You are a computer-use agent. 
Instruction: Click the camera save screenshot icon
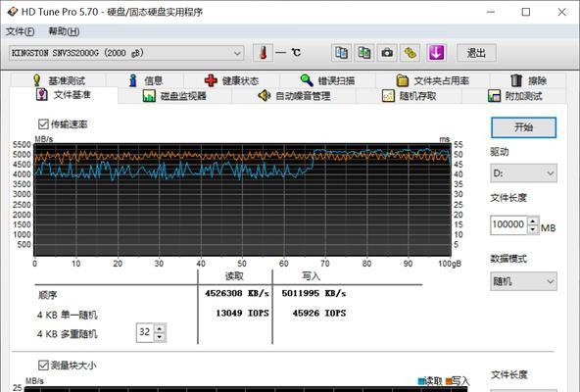point(387,53)
